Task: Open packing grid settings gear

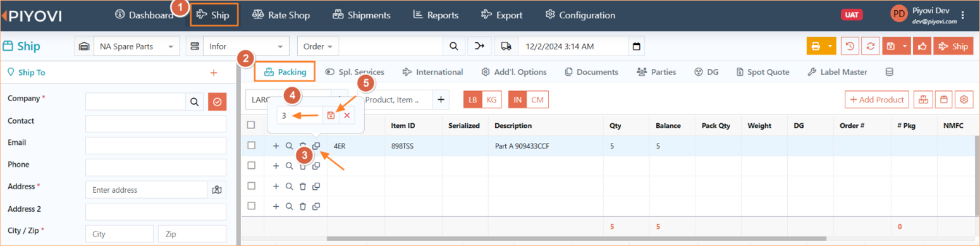Action: [x=964, y=99]
